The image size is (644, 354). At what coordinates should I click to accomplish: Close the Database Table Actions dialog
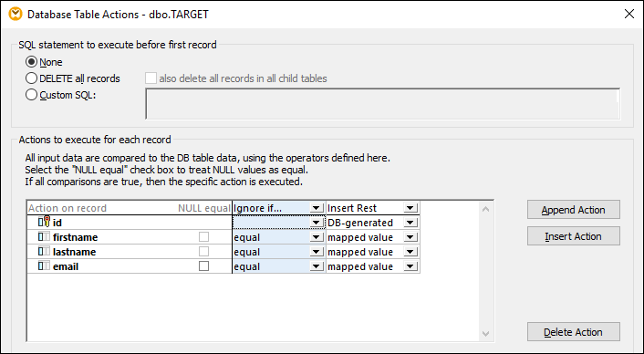pyautogui.click(x=628, y=14)
